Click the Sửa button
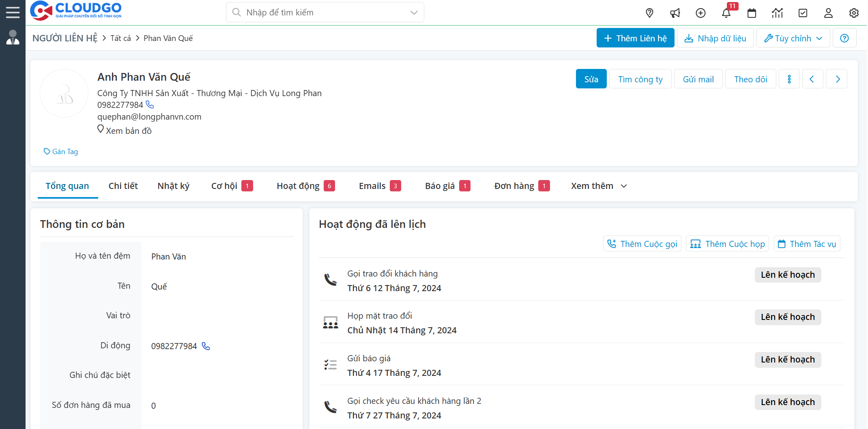Viewport: 868px width, 429px height. (591, 79)
